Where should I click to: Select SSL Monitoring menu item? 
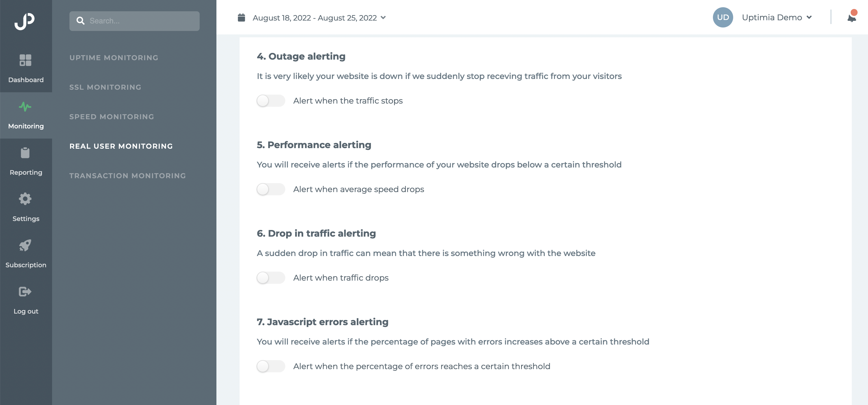click(x=106, y=87)
